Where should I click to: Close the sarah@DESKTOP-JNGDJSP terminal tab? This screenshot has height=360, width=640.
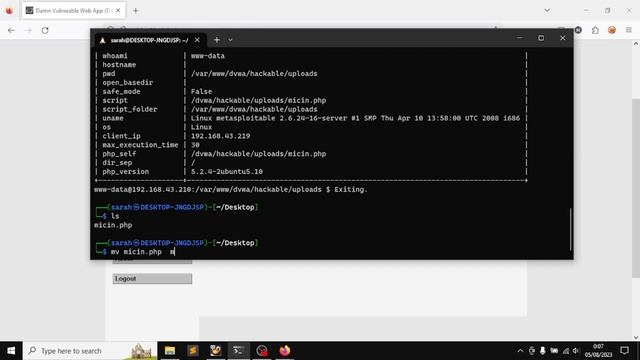(x=197, y=40)
